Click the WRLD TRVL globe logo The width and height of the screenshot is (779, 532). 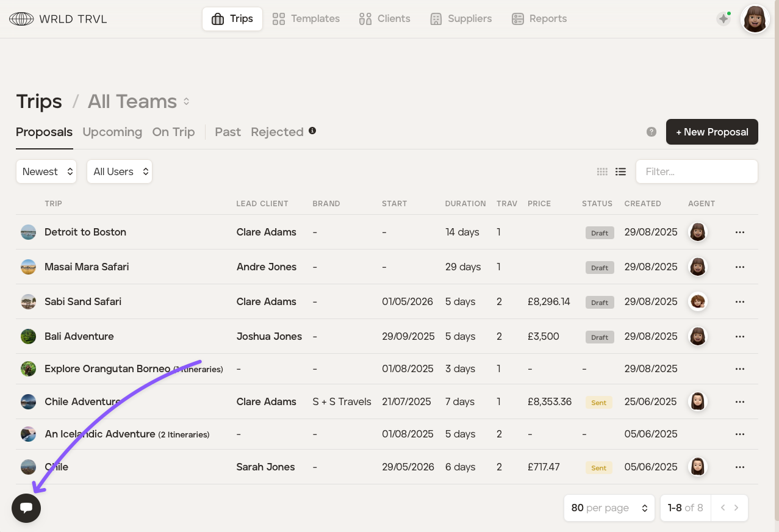click(21, 19)
